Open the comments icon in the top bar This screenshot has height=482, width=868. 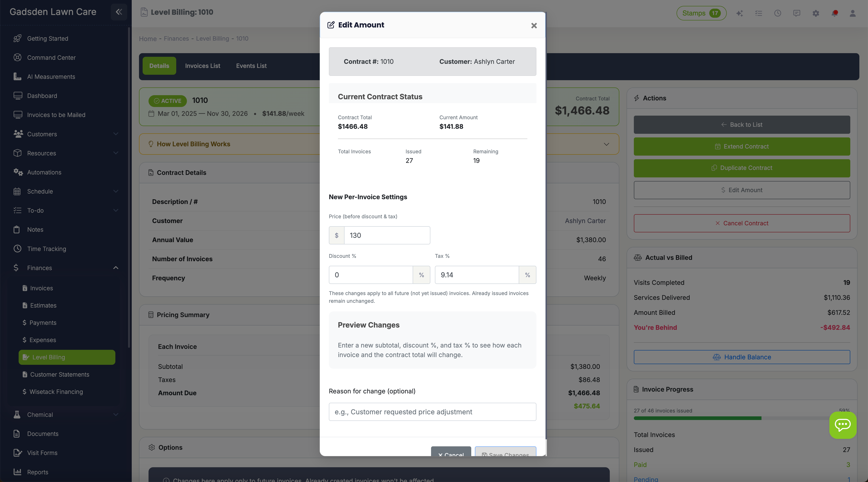pyautogui.click(x=796, y=13)
